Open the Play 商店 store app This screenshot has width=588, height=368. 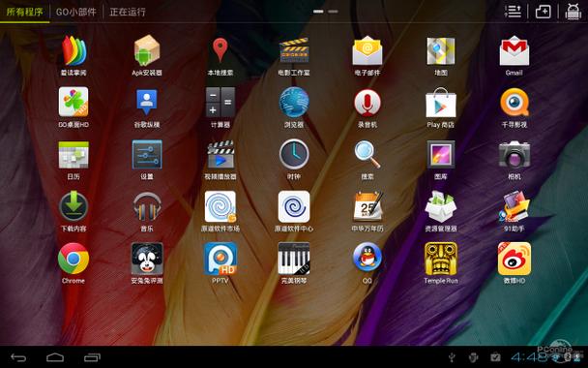click(441, 102)
